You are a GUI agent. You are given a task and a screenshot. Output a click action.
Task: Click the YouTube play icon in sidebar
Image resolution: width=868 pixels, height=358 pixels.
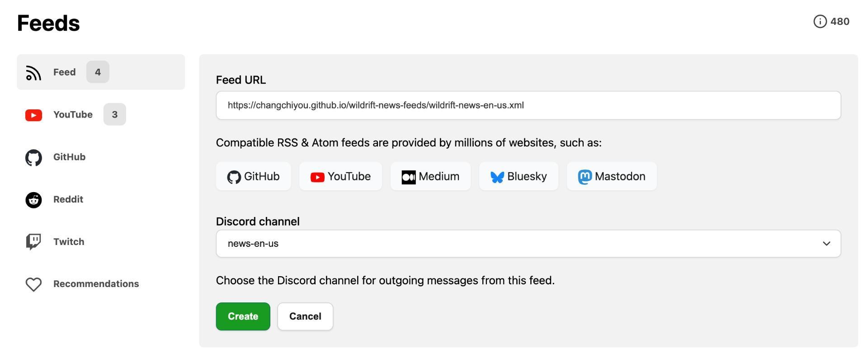click(33, 115)
